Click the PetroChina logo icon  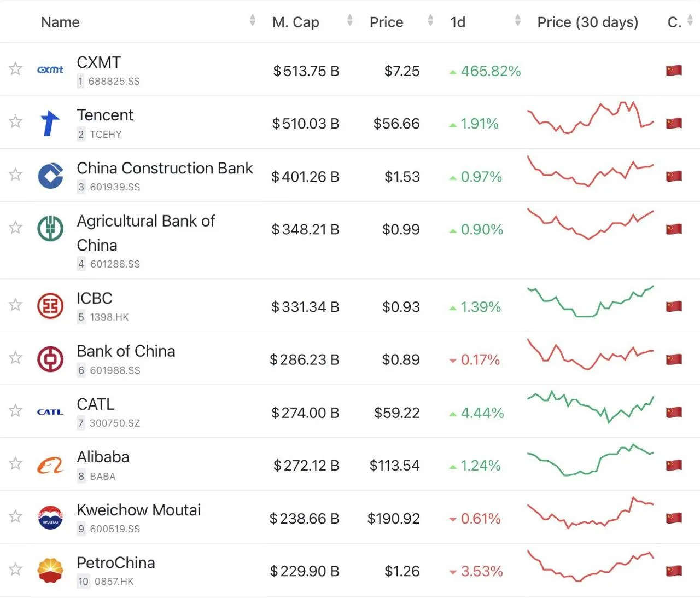tap(50, 570)
